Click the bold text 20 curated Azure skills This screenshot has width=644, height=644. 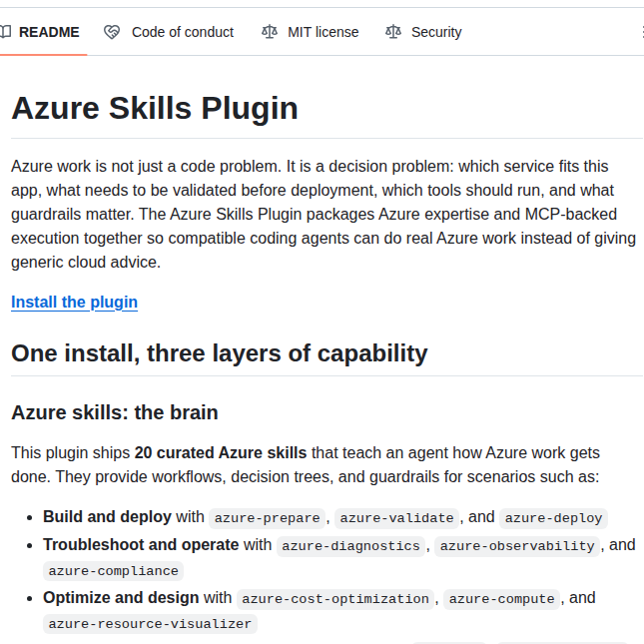click(x=221, y=452)
